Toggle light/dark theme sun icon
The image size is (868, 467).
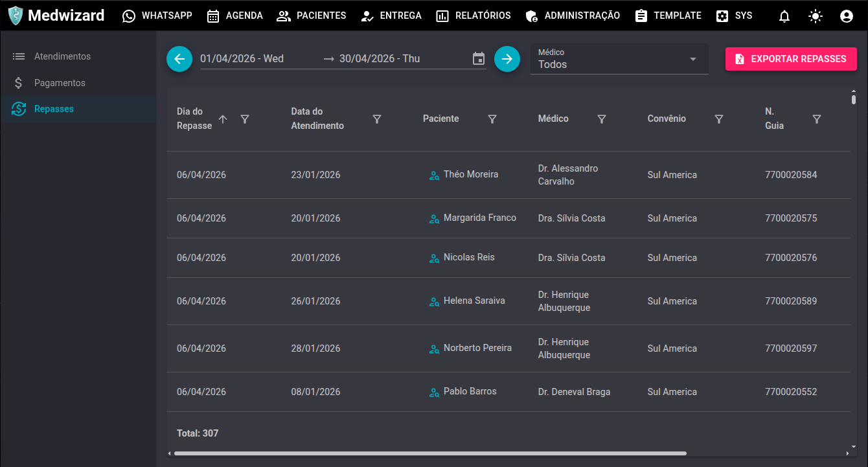coord(816,17)
